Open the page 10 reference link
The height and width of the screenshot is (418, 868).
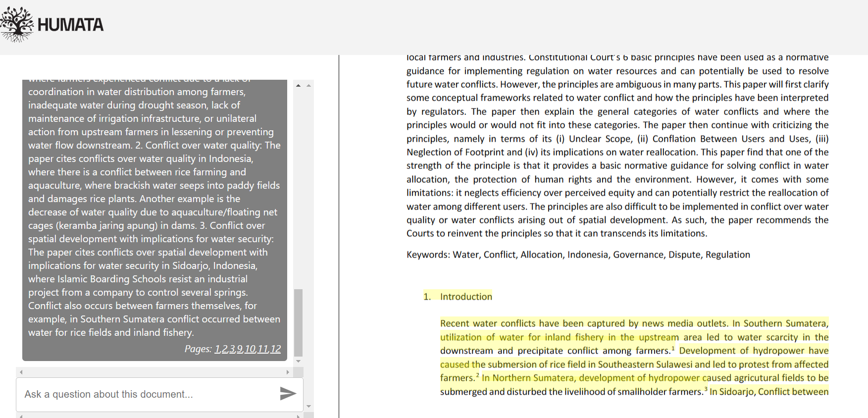tap(250, 349)
